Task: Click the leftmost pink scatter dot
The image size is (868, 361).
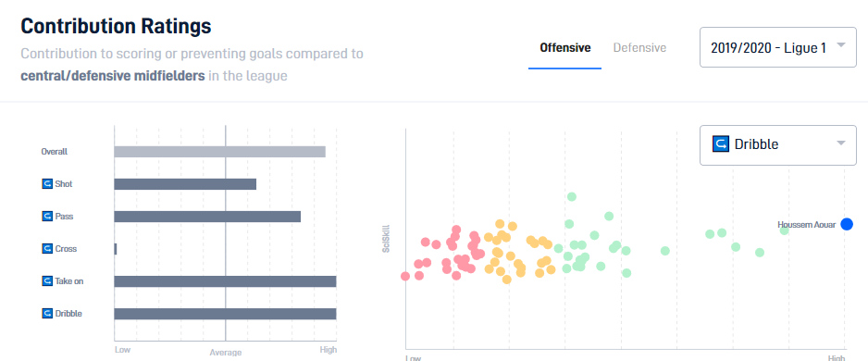Action: 405,276
